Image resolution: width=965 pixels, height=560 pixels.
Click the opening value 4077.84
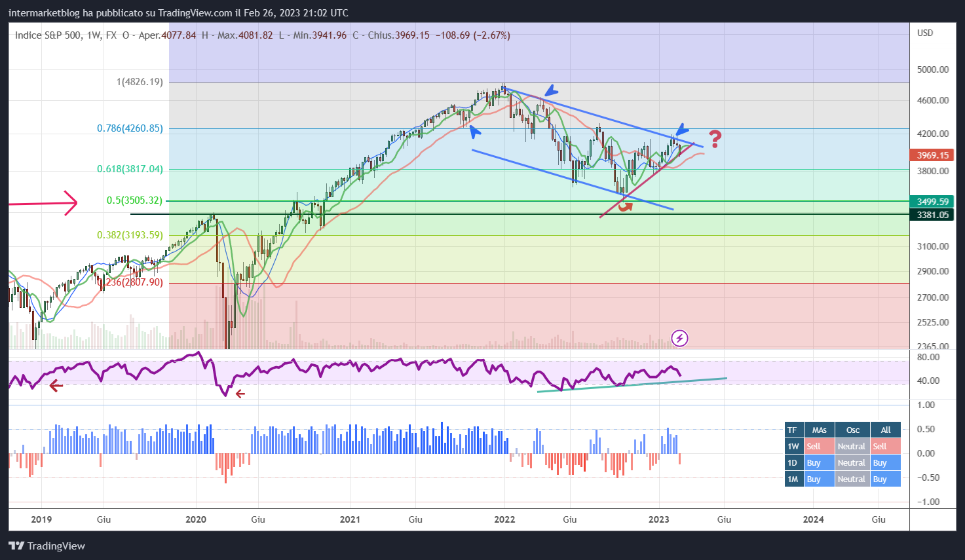pyautogui.click(x=178, y=35)
